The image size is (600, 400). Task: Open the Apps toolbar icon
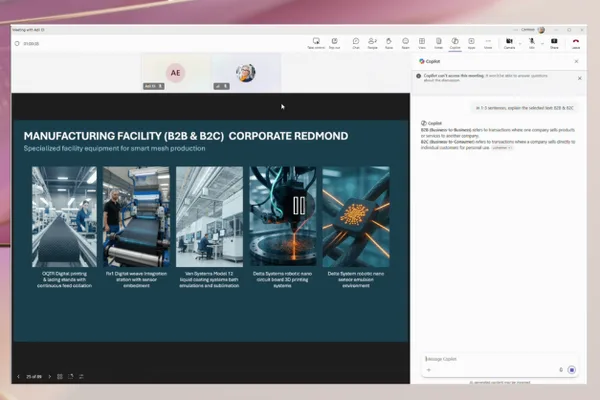[471, 43]
